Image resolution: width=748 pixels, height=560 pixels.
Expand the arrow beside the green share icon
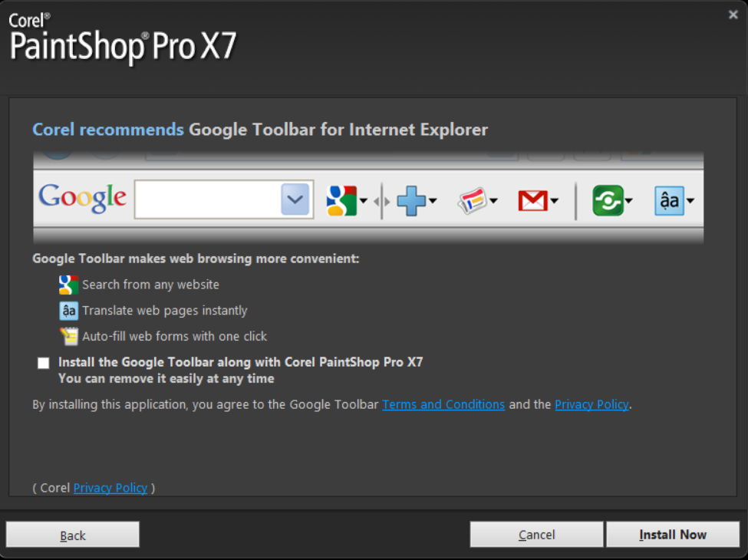[x=629, y=202]
